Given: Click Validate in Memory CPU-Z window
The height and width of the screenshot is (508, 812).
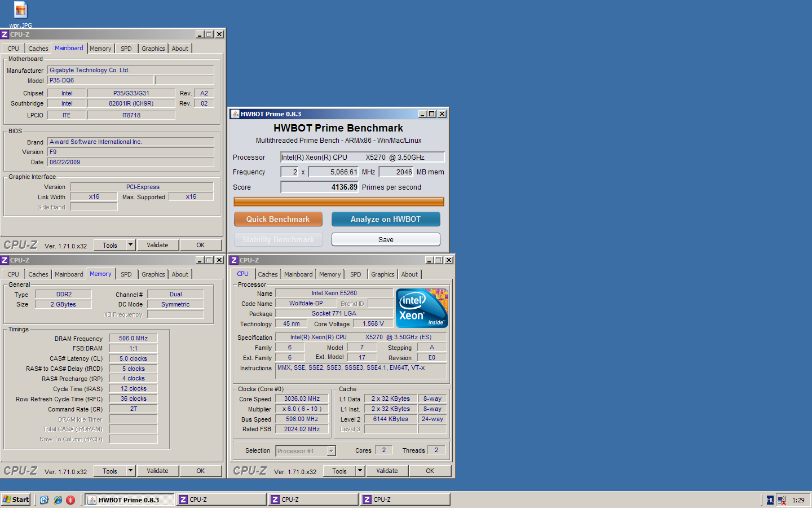Looking at the screenshot, I should [158, 471].
